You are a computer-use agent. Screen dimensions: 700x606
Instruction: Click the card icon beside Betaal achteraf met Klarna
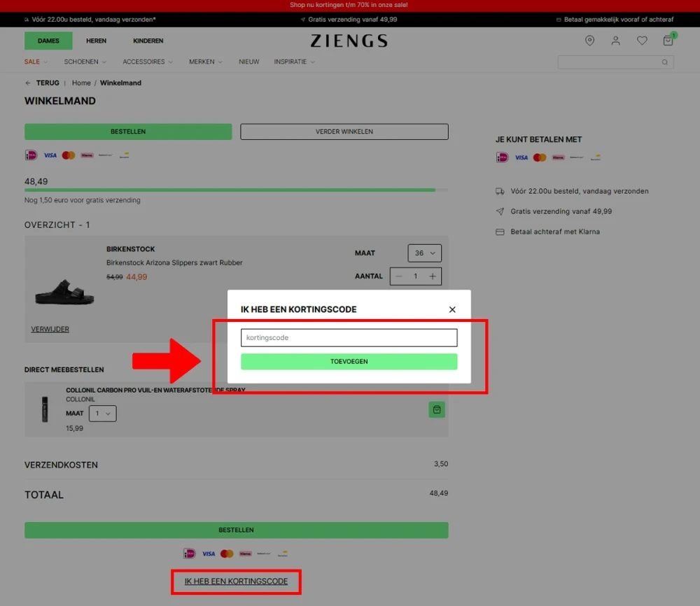click(500, 232)
